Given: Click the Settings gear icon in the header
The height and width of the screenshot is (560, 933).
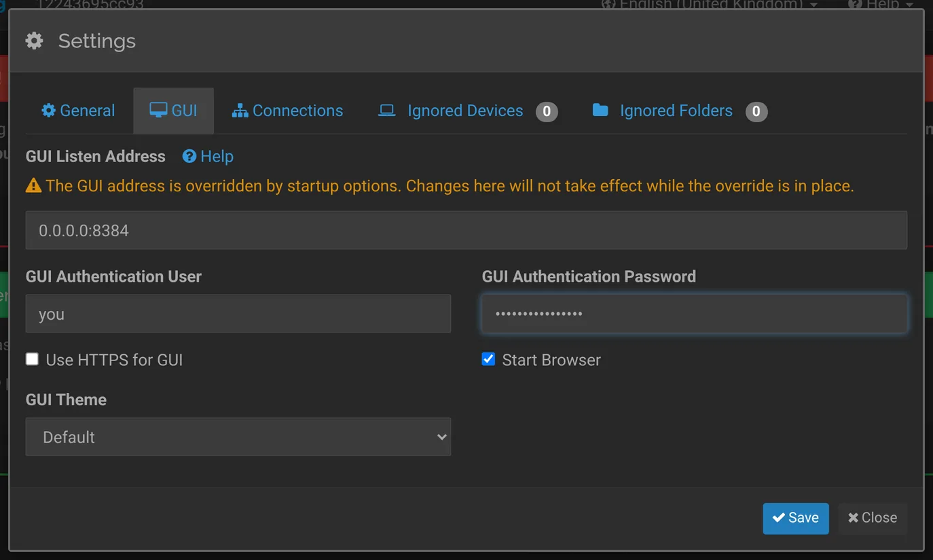Looking at the screenshot, I should [34, 41].
